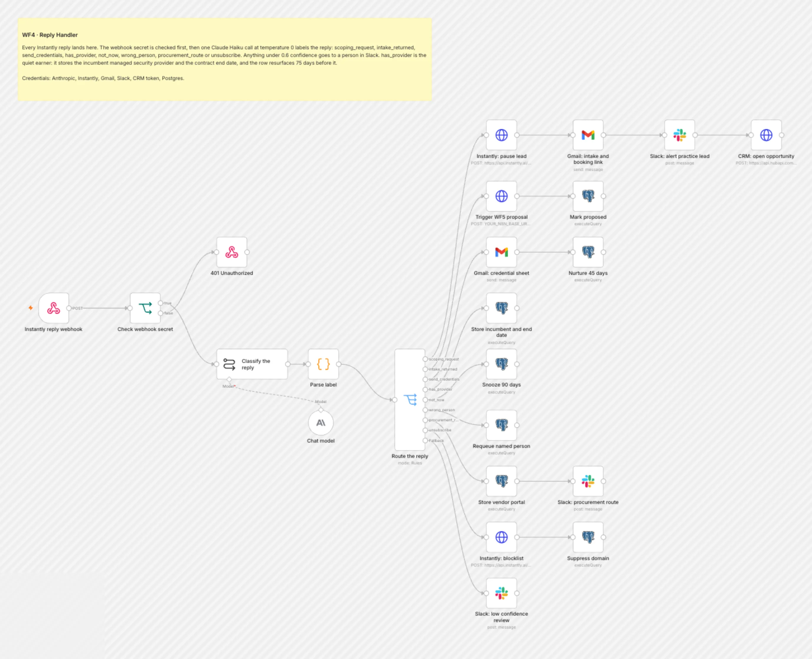812x659 pixels.
Task: Select Slack: low confidence review node
Action: pos(501,593)
